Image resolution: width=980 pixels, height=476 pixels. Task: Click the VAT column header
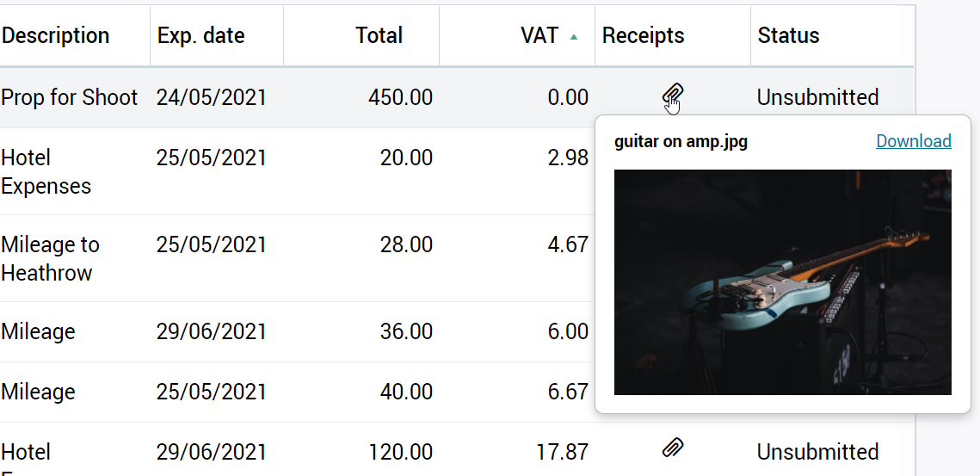pyautogui.click(x=539, y=35)
